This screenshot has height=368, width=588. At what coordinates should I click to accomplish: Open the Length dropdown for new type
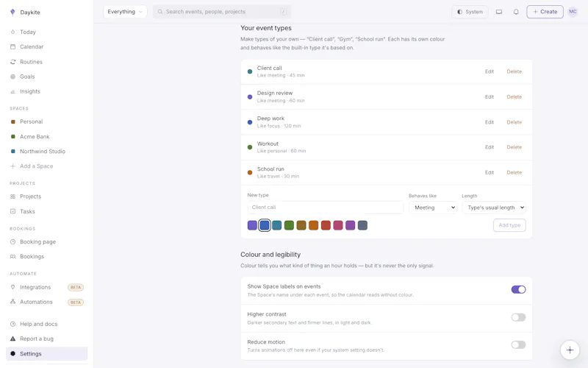click(x=494, y=208)
